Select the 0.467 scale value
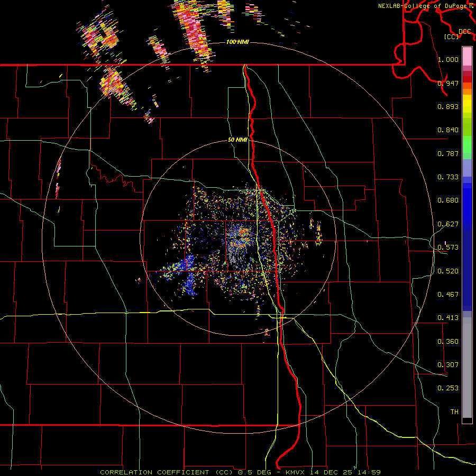 click(448, 294)
